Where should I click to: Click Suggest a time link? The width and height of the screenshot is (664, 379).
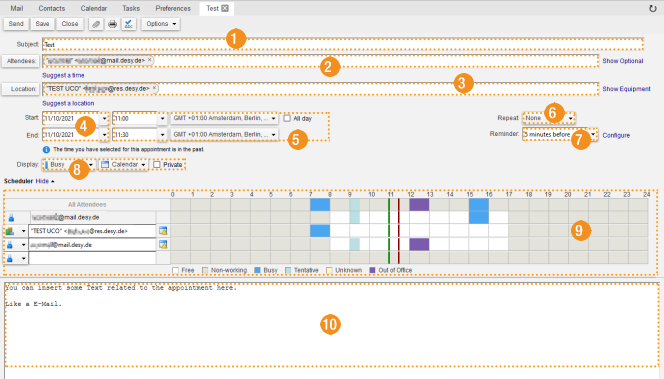pos(63,75)
